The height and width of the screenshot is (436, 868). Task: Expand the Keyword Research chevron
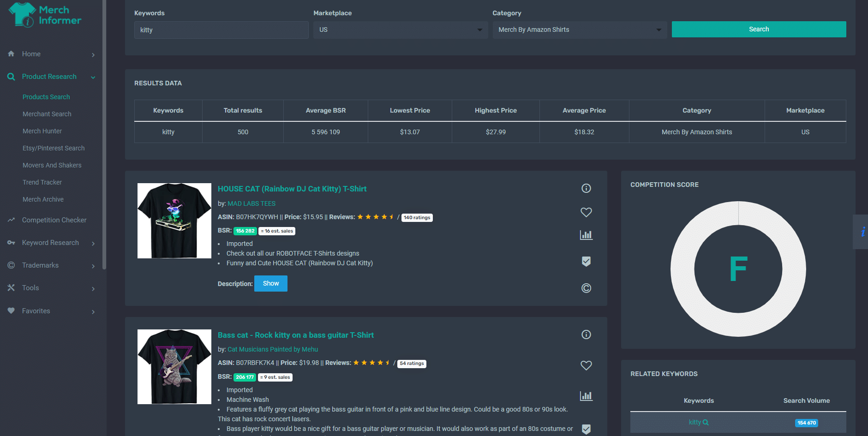click(93, 244)
